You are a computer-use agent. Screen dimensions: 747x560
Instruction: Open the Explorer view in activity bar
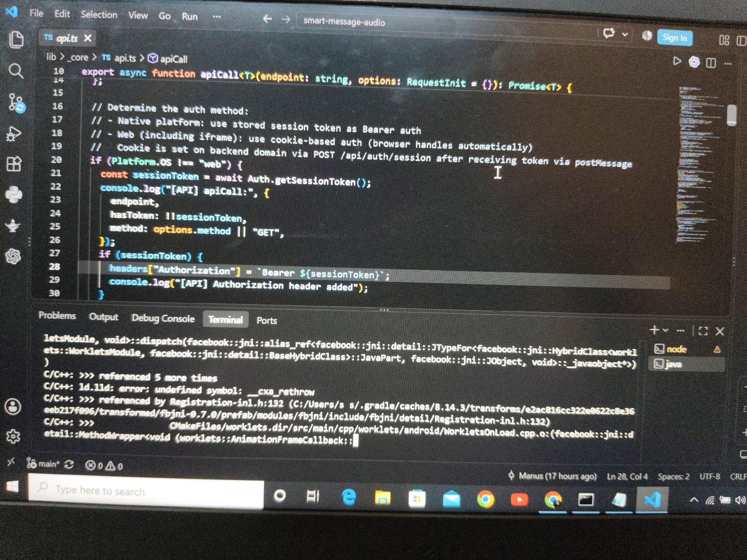point(16,40)
